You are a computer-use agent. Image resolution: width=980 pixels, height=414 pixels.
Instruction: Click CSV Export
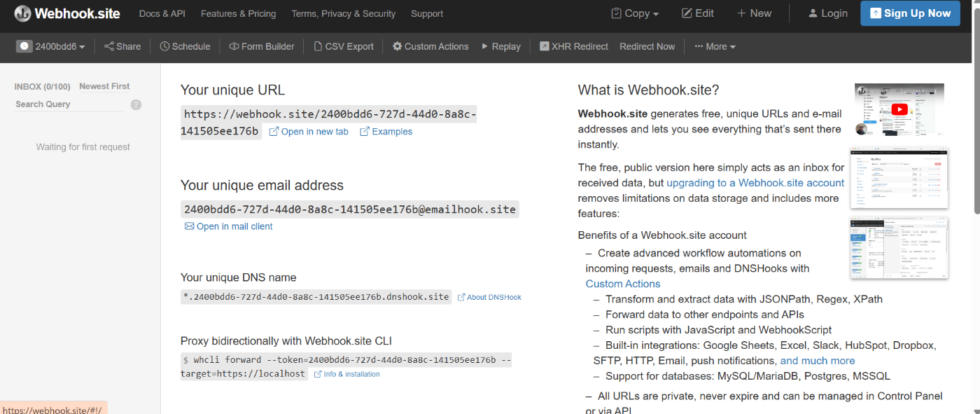click(x=344, y=46)
